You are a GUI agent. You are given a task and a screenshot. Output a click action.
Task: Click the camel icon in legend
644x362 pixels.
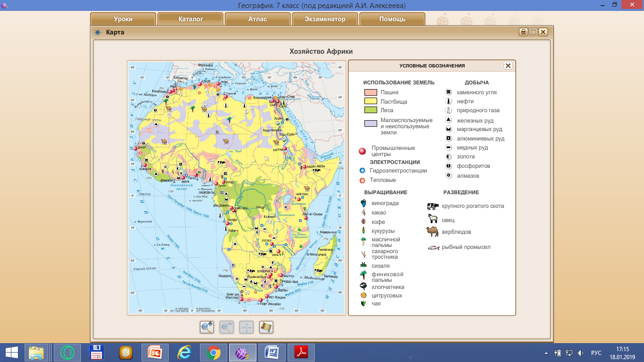click(x=432, y=231)
